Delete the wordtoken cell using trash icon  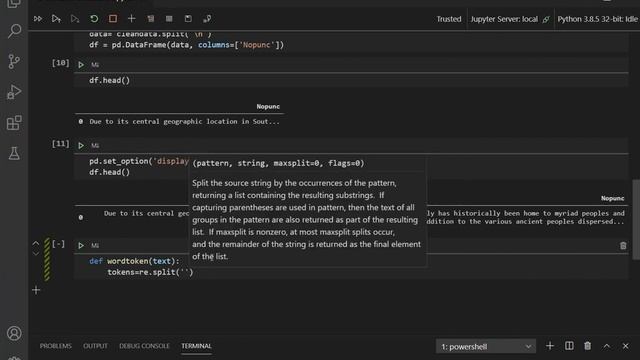click(x=623, y=246)
